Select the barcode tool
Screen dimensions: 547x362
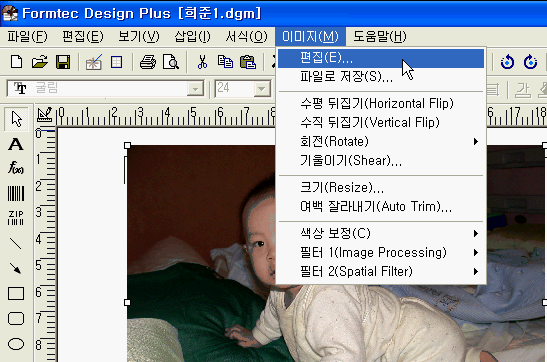pyautogui.click(x=16, y=193)
